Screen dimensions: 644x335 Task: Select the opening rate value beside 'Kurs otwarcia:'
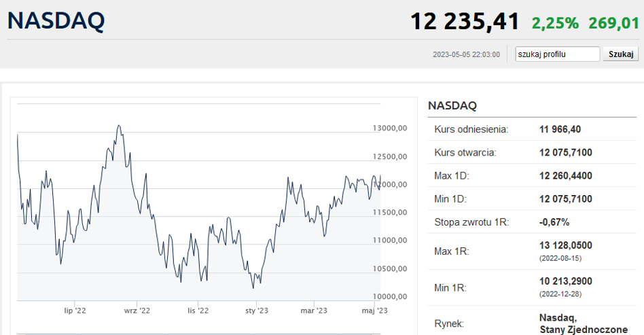click(566, 152)
